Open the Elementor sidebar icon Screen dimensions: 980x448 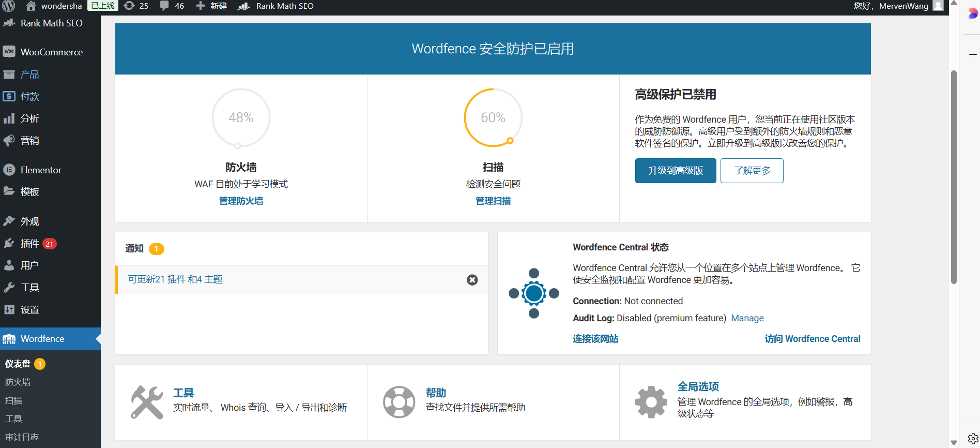tap(9, 170)
